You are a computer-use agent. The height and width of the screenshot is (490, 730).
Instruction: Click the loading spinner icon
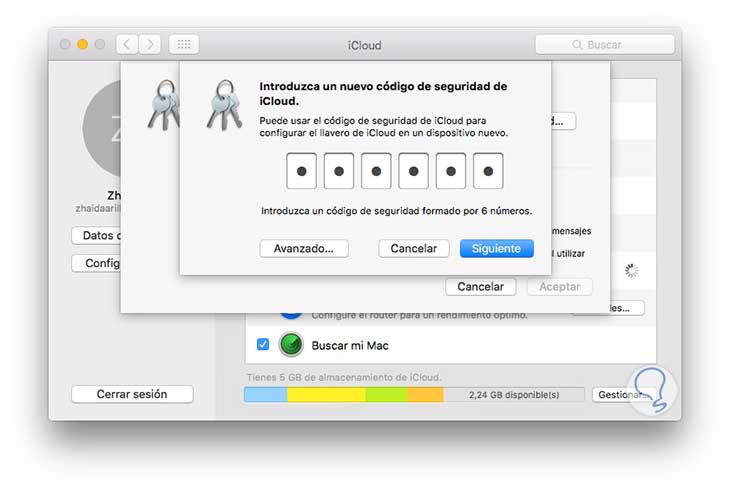click(x=631, y=270)
